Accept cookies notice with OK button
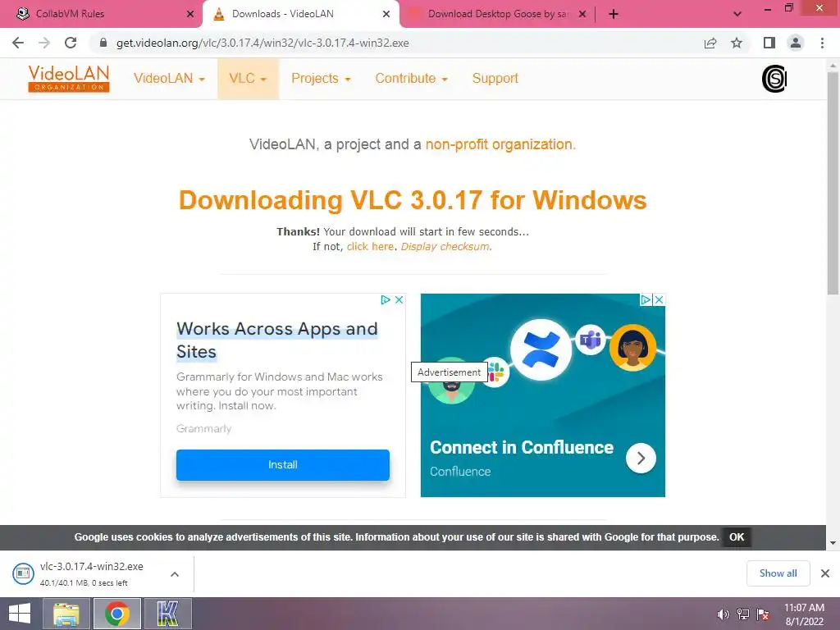Image resolution: width=840 pixels, height=630 pixels. [737, 537]
